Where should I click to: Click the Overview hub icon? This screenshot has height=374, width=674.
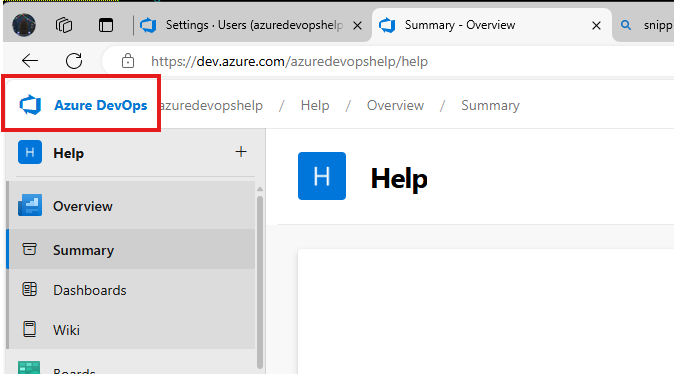coord(30,205)
